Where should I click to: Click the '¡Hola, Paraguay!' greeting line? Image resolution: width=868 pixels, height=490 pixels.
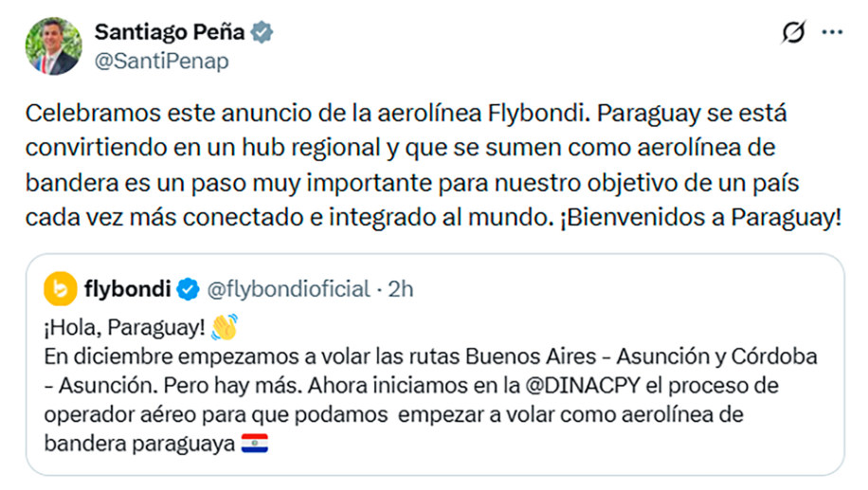pyautogui.click(x=123, y=329)
